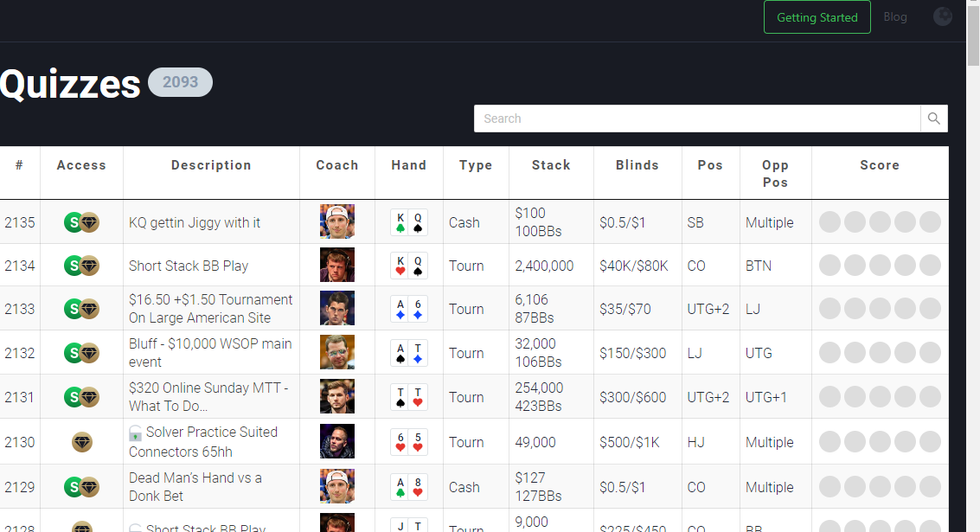Open '$320 Online Sunday MTT' quiz
The image size is (980, 532).
coord(208,397)
